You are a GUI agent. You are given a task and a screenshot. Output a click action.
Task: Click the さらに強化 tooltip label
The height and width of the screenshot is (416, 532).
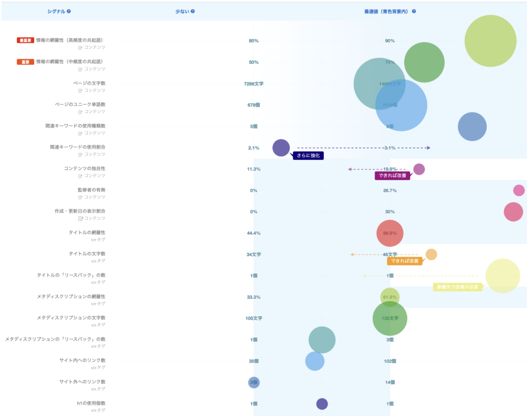(x=309, y=155)
